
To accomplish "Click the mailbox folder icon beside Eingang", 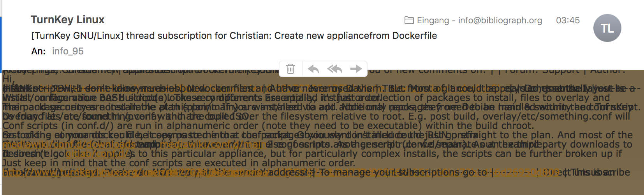I will (409, 20).
